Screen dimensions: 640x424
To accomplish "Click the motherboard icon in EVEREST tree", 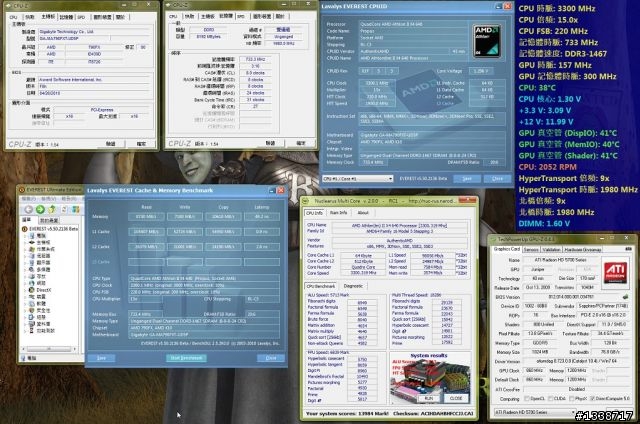I will coord(31,242).
